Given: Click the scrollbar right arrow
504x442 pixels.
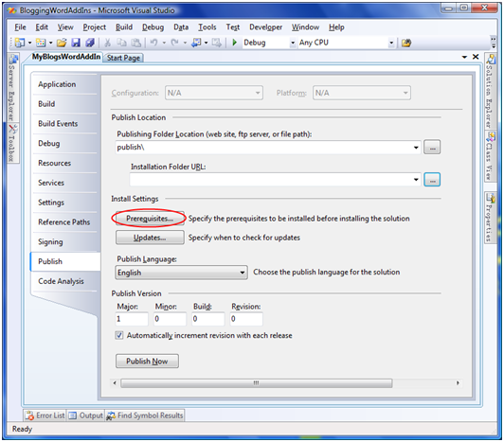Looking at the screenshot, I should [x=458, y=383].
